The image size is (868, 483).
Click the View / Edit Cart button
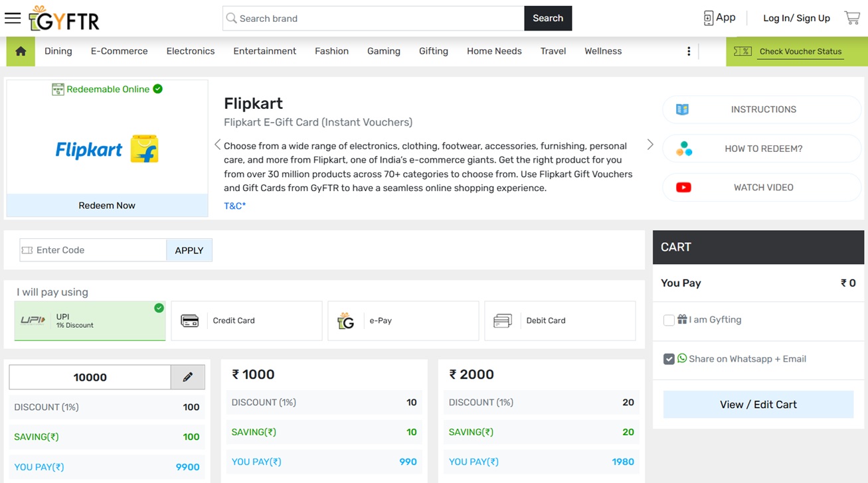758,404
